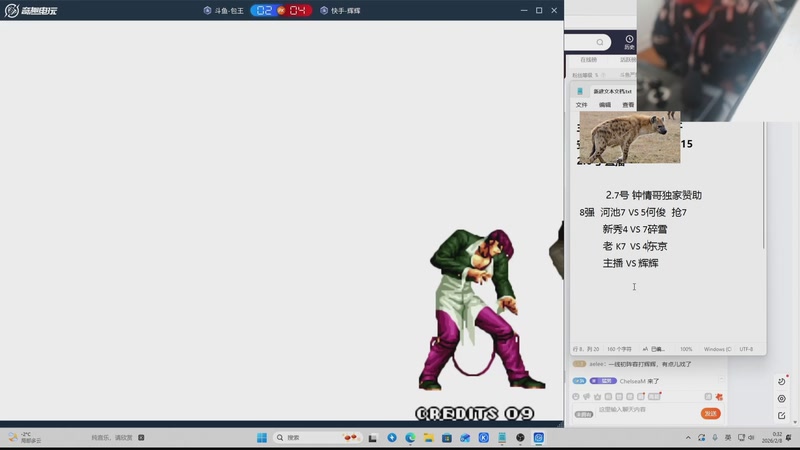
Task: Click text line 新秀4 VS 7碎雪 in Notepad
Action: pos(635,229)
